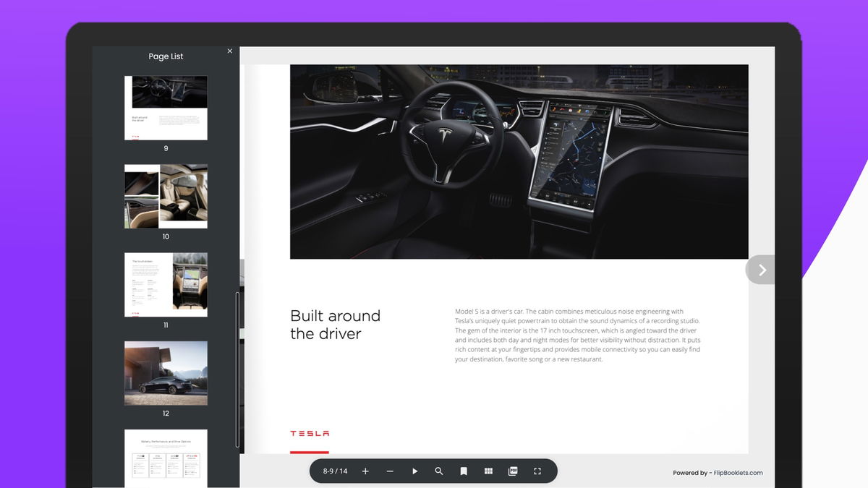Open the bookmarks panel
Image resolution: width=868 pixels, height=488 pixels.
(464, 471)
